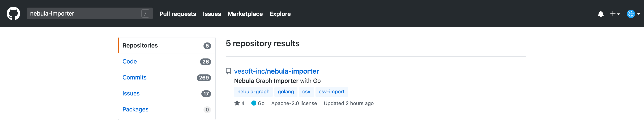Viewport: 644px width, 123px height.
Task: Focus the nebula-importer search field
Action: (84, 13)
